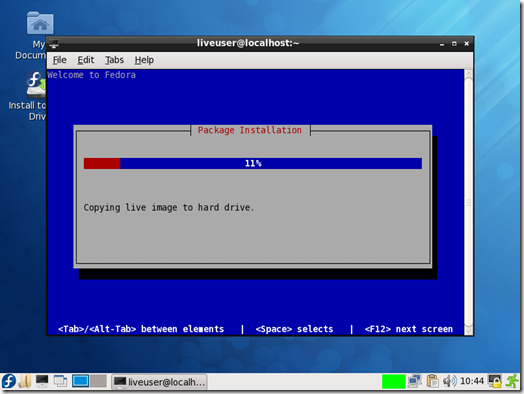Maximize the liveuser@localhost terminal window
This screenshot has width=524, height=394.
(454, 44)
